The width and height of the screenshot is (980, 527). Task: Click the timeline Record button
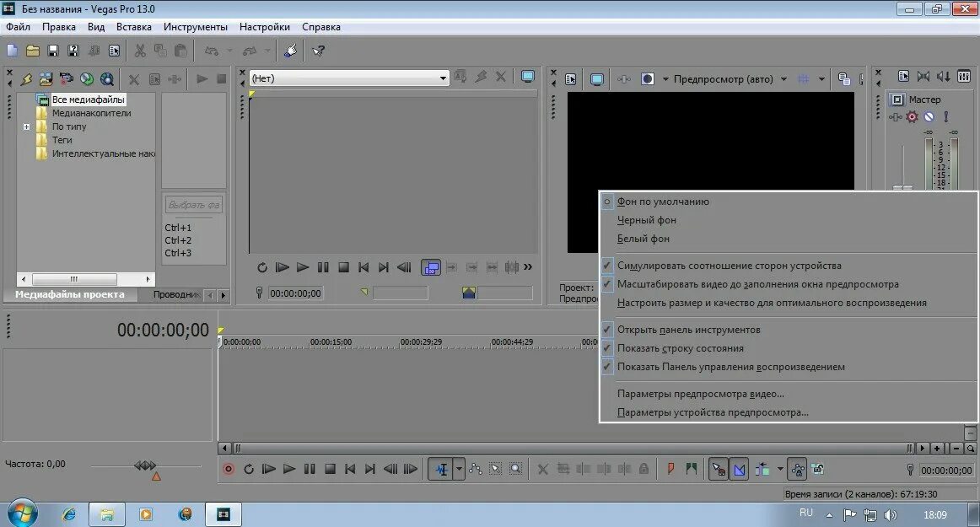coord(229,469)
